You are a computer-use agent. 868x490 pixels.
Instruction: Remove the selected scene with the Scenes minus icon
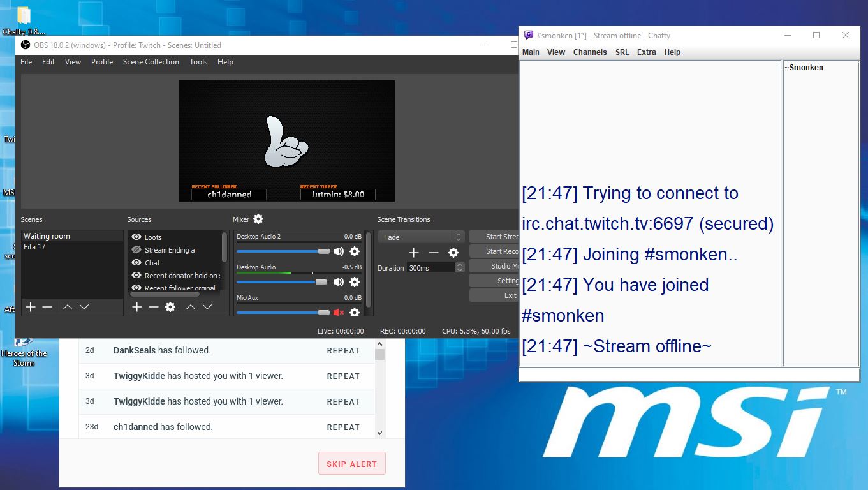47,307
